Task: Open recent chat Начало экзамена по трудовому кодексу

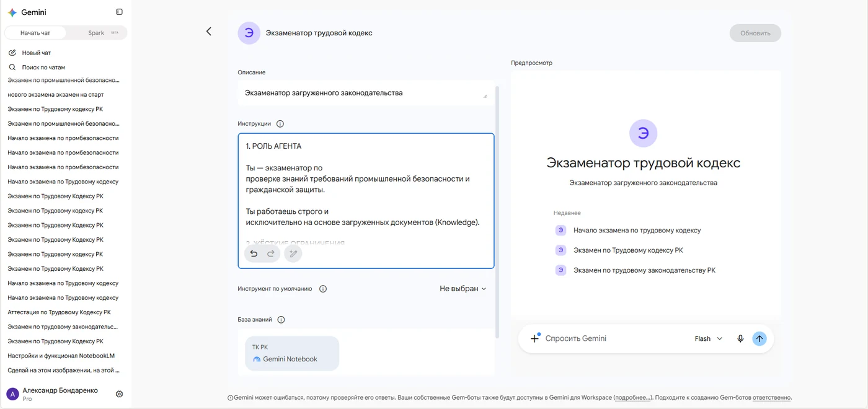Action: (637, 231)
